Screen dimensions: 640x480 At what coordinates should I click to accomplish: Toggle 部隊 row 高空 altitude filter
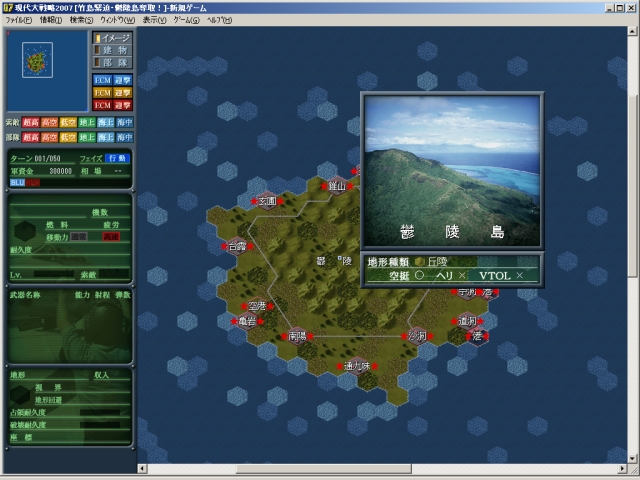(49, 137)
